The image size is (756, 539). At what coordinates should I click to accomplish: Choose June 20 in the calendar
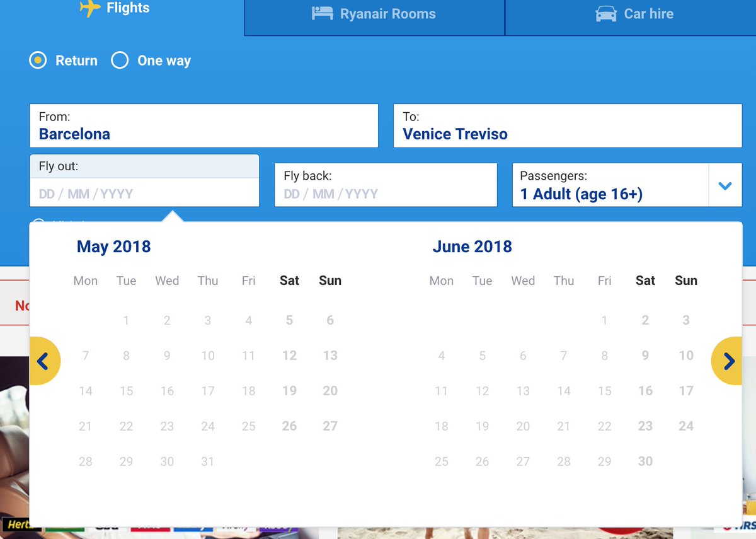pyautogui.click(x=523, y=426)
